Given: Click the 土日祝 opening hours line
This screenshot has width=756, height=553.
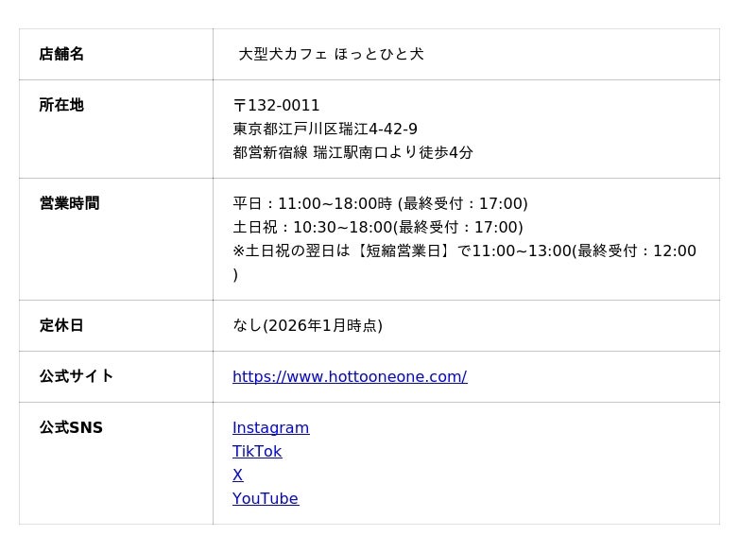Looking at the screenshot, I should pyautogui.click(x=377, y=227).
